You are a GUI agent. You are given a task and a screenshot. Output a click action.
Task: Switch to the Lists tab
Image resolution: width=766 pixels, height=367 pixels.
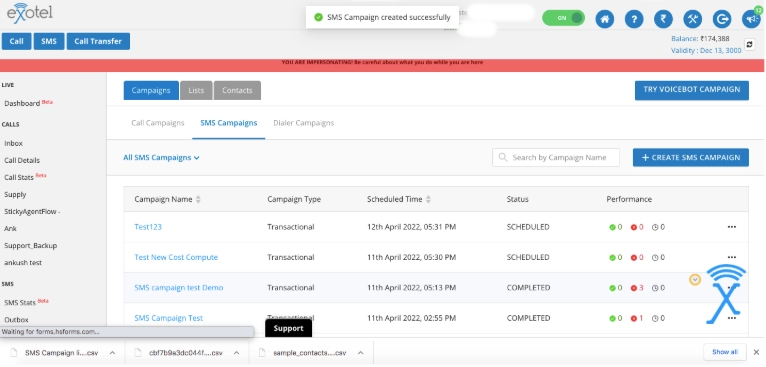[x=196, y=90]
